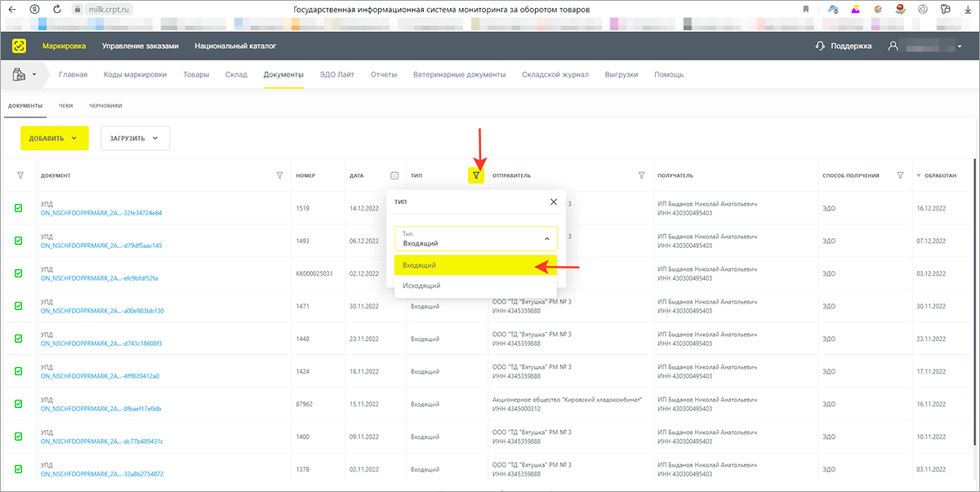Screen dimensions: 980x492
Task: Go back in the browser
Action: (x=11, y=9)
